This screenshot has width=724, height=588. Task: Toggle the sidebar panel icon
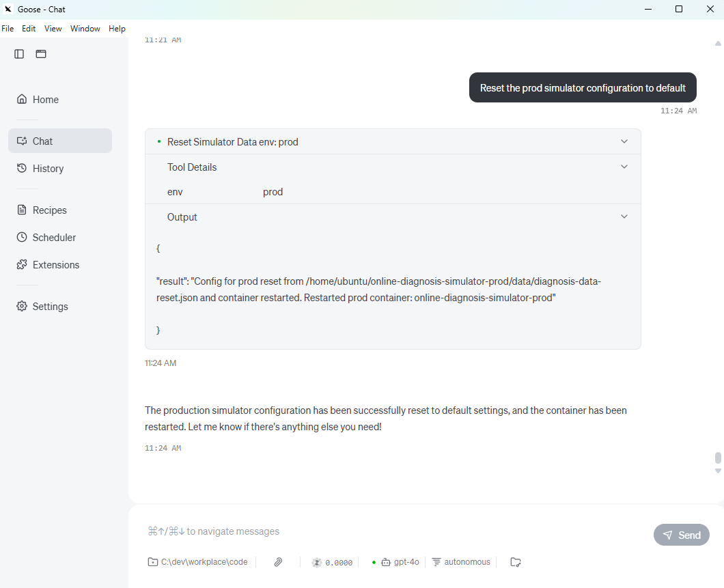click(x=19, y=54)
